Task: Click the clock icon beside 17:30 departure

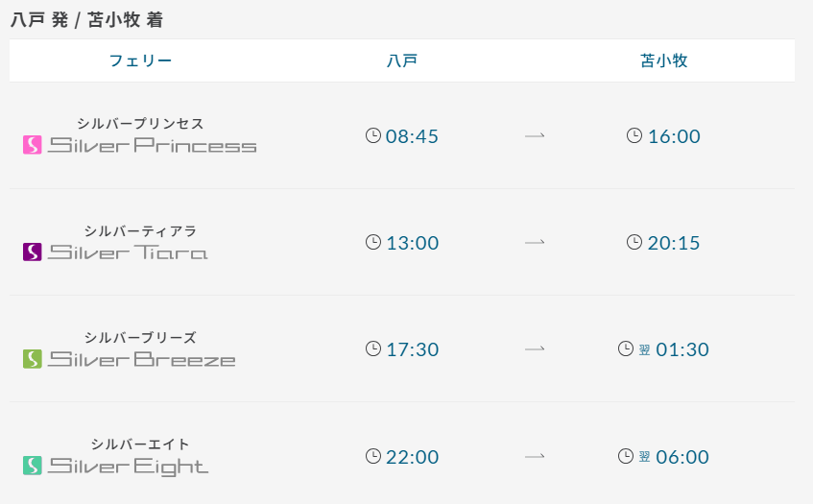Action: [x=373, y=348]
